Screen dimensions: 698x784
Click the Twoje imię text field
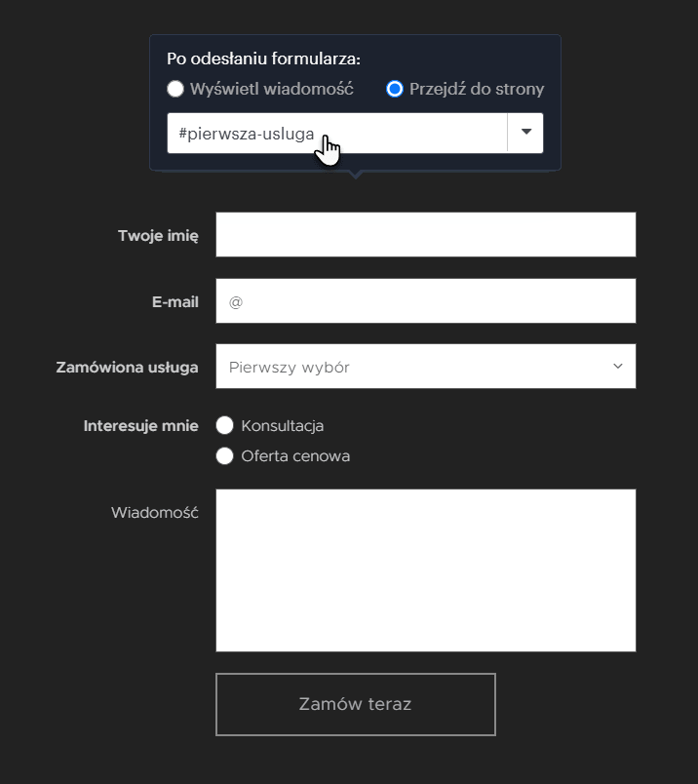[x=425, y=234]
